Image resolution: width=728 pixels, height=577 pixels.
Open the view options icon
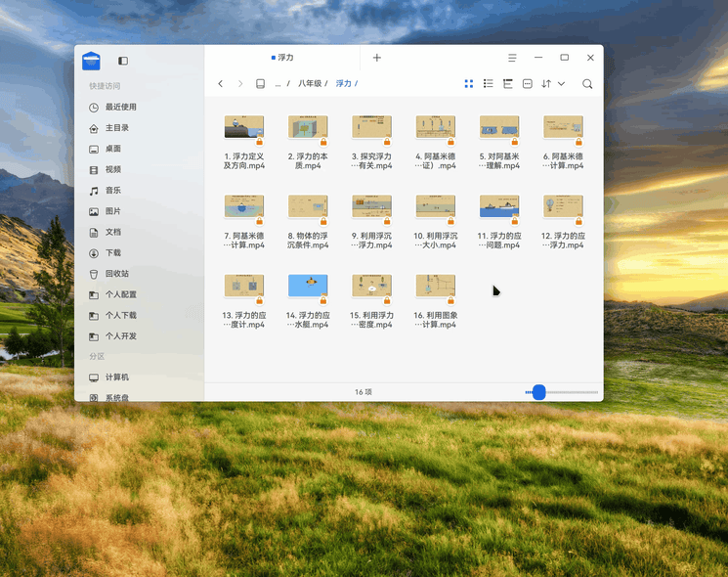pyautogui.click(x=527, y=84)
